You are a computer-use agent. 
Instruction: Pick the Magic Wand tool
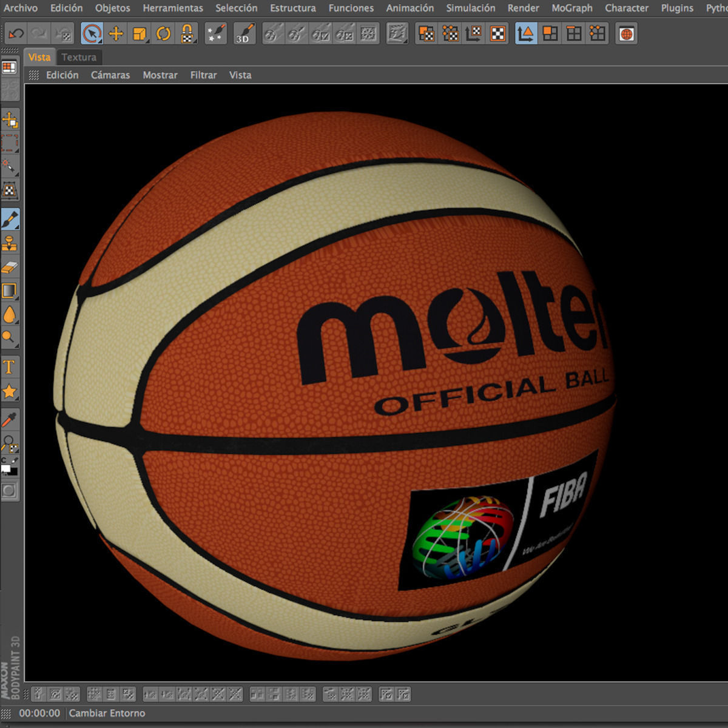point(10,167)
